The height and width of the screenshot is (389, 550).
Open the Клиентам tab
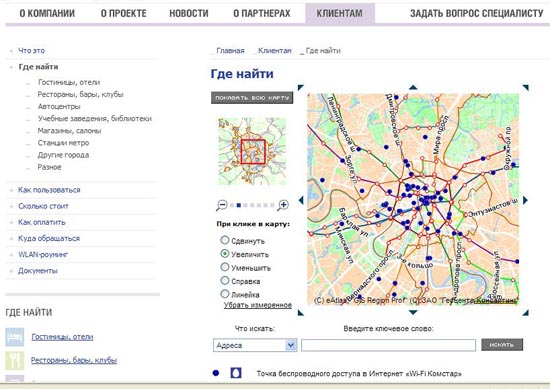(x=340, y=13)
